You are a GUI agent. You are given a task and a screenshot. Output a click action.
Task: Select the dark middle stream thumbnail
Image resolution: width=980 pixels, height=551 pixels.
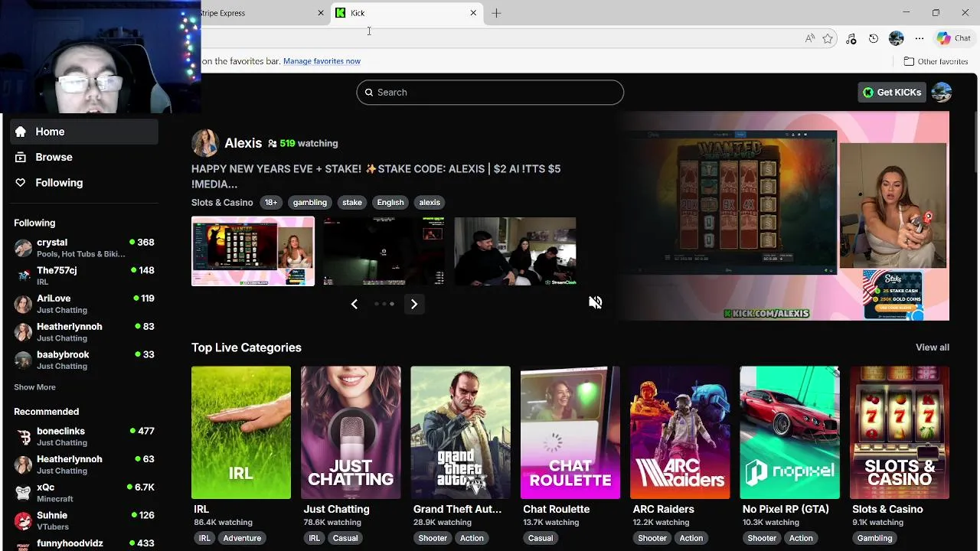[x=384, y=251]
